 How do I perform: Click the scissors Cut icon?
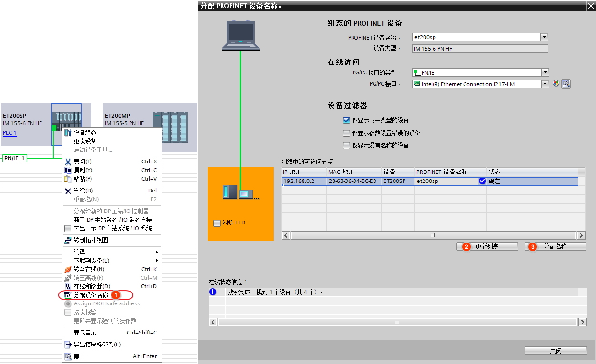pyautogui.click(x=68, y=162)
